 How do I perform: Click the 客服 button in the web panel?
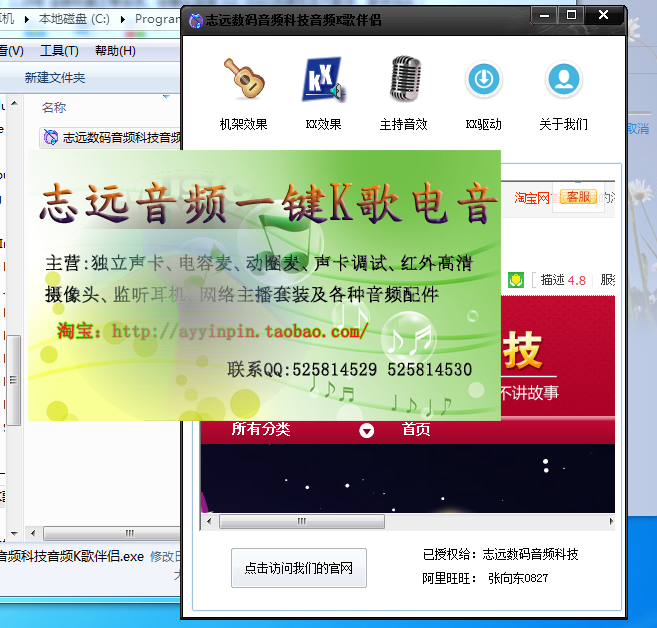tap(578, 196)
